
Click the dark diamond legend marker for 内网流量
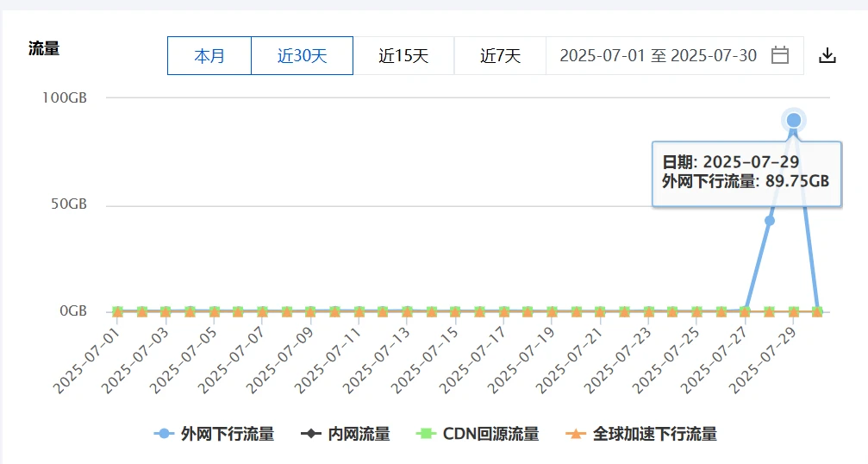coord(311,434)
